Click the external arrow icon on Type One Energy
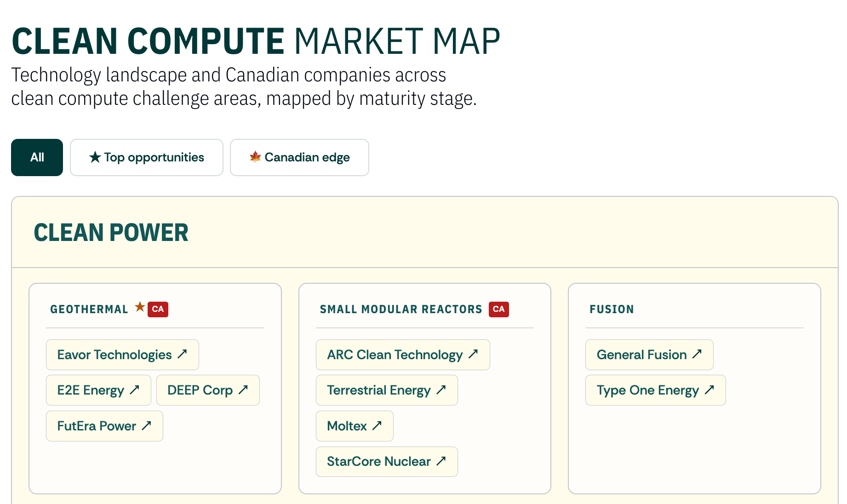This screenshot has width=847, height=504. pyautogui.click(x=710, y=389)
